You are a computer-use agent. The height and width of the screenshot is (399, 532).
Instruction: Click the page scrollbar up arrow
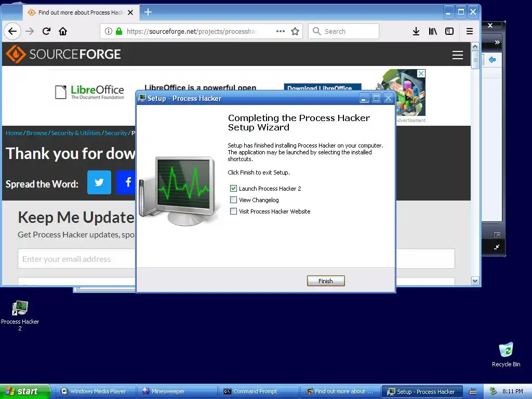tap(475, 46)
